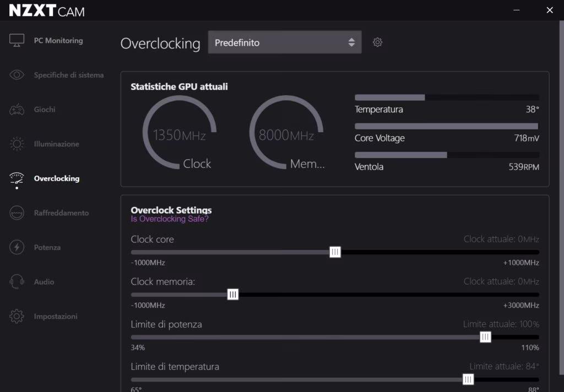Image resolution: width=564 pixels, height=392 pixels.
Task: Select the Raffreddamento menu item
Action: tap(61, 213)
